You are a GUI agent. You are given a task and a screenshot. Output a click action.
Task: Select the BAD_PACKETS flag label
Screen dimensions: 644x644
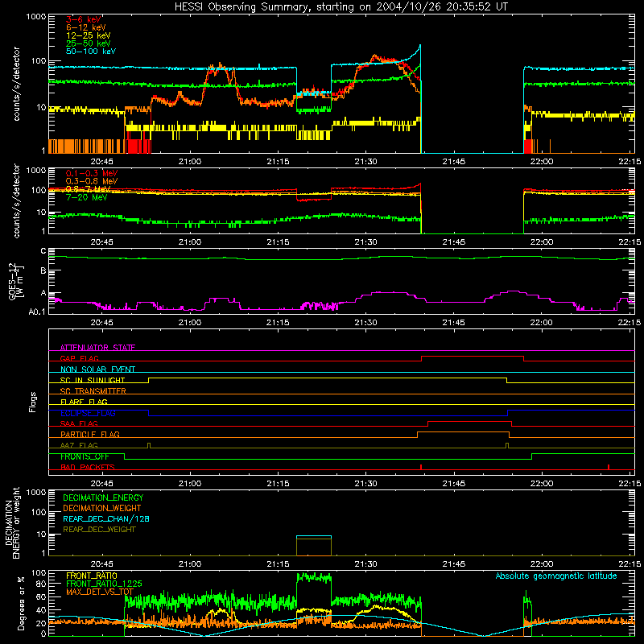coord(88,467)
